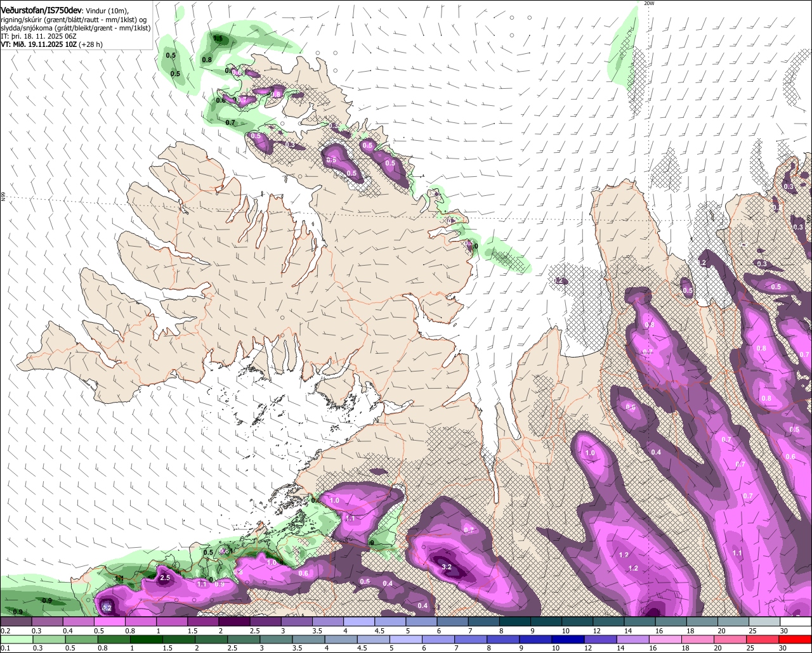Click the 'IT: þri. 18. 11. 2025 06Z' line
This screenshot has width=812, height=653.
tap(39, 36)
